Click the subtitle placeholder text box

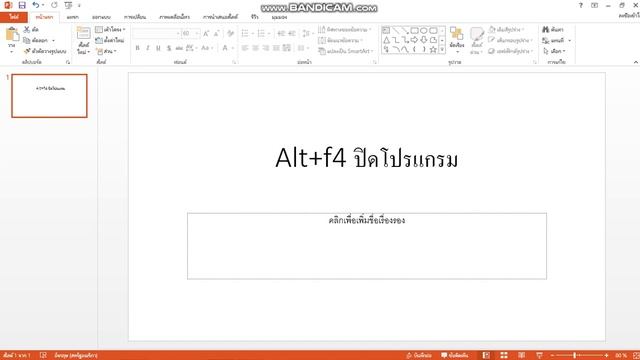(x=367, y=246)
